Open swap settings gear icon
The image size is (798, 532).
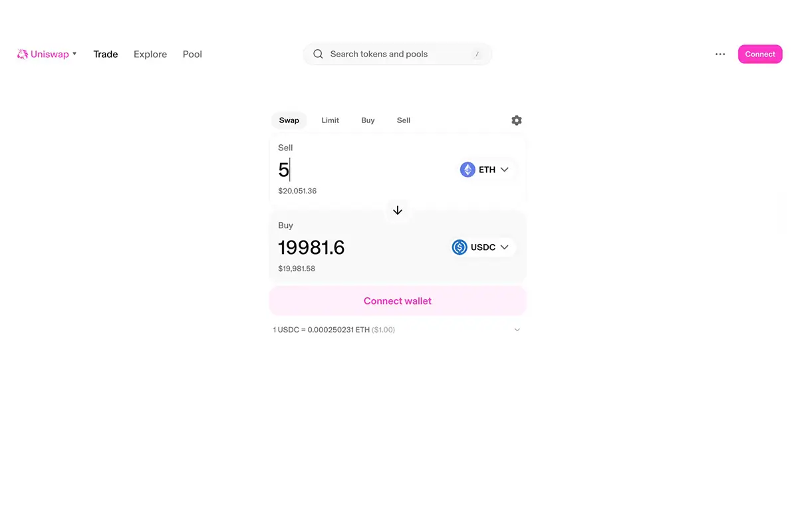[517, 120]
